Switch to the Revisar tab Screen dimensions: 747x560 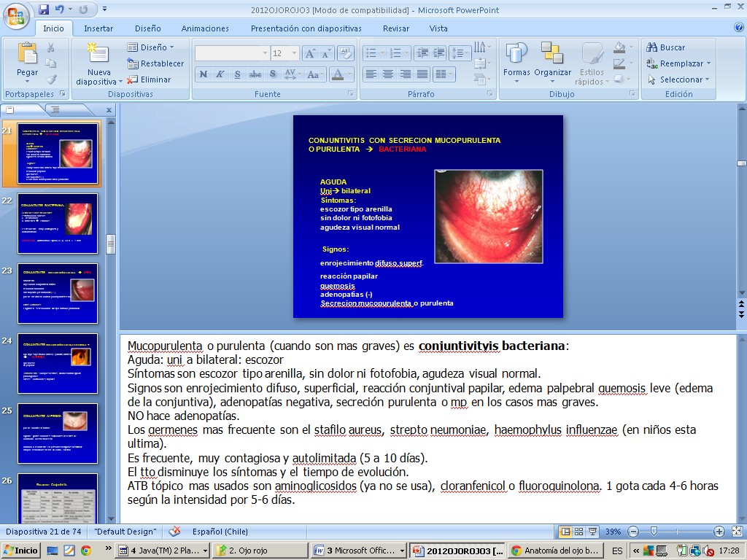pyautogui.click(x=396, y=28)
